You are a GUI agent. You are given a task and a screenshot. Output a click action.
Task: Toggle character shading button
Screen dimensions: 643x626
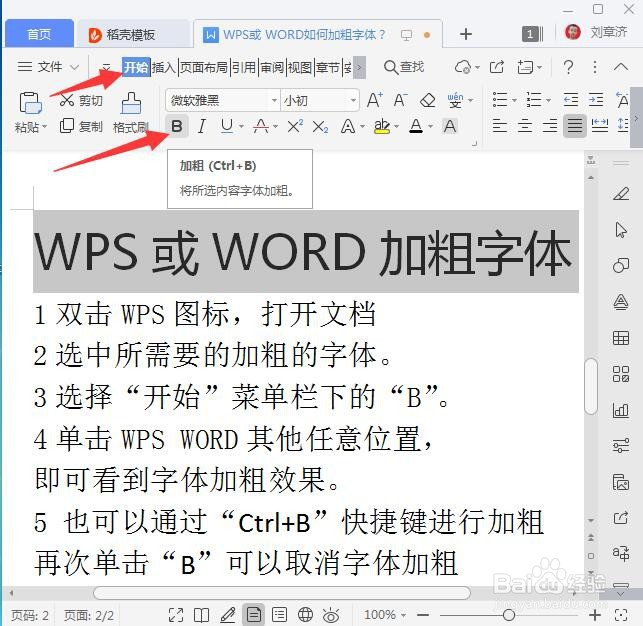450,126
